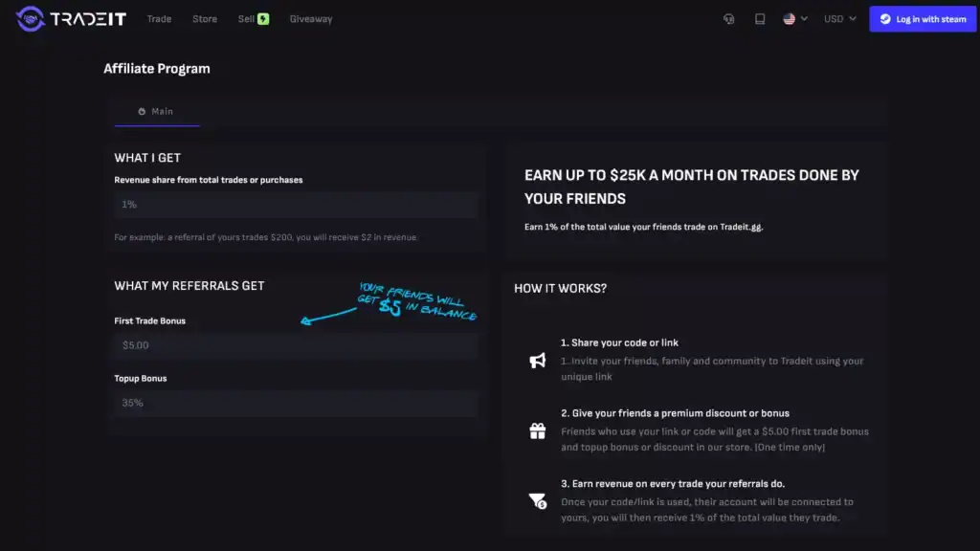Click the gift box bonus icon
Image resolution: width=980 pixels, height=551 pixels.
pos(538,431)
